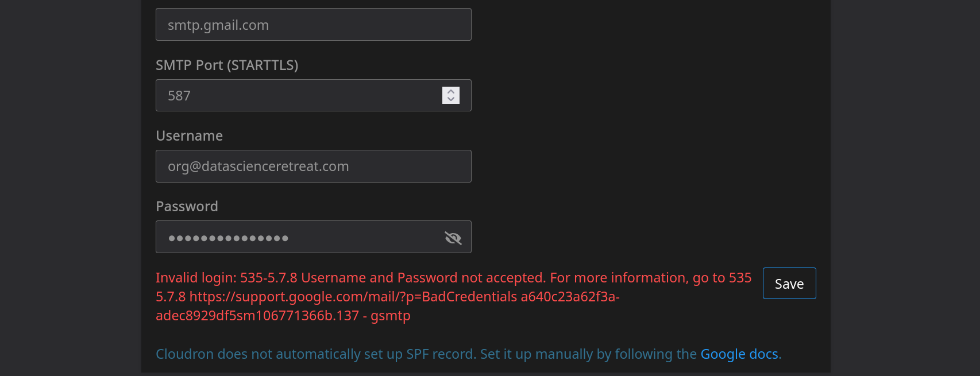The width and height of the screenshot is (980, 376).
Task: Click the Save button
Action: (x=789, y=284)
